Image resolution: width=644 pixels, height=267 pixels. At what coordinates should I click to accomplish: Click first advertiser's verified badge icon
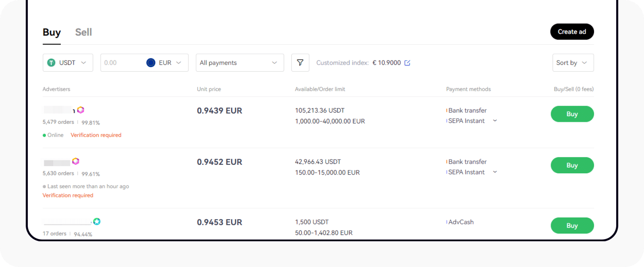tap(80, 110)
